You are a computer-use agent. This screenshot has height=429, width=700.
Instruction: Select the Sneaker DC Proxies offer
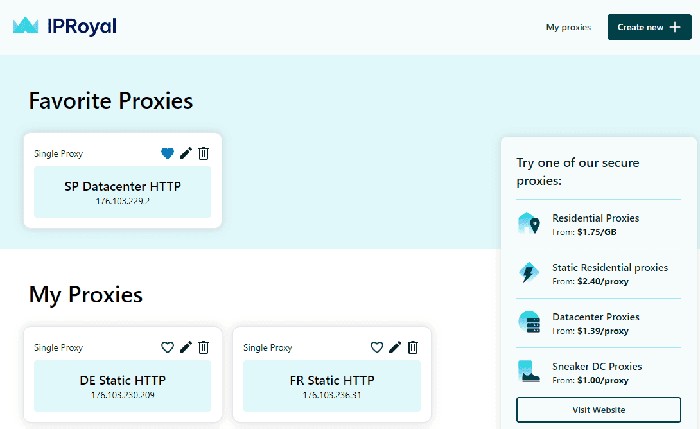tap(595, 371)
